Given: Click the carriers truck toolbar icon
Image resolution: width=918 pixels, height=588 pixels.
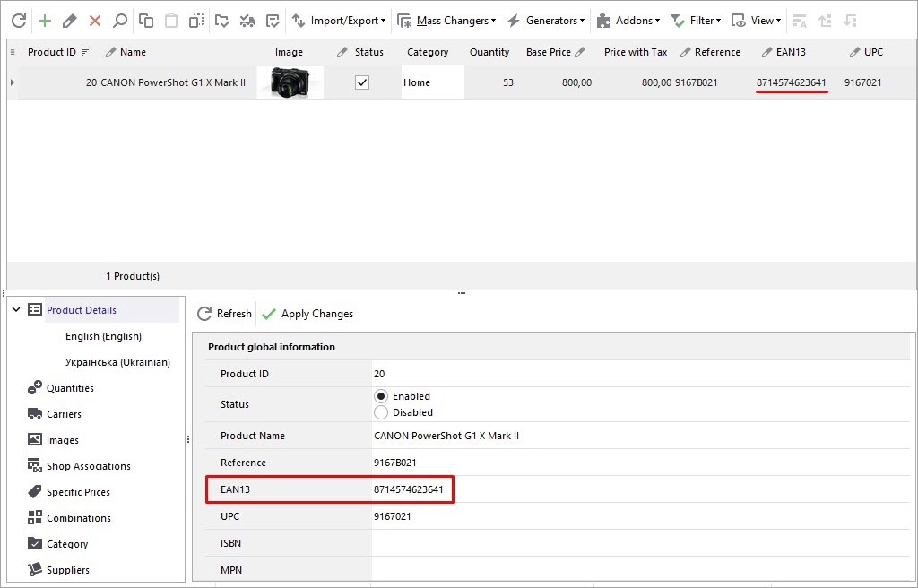Looking at the screenshot, I should click(247, 21).
